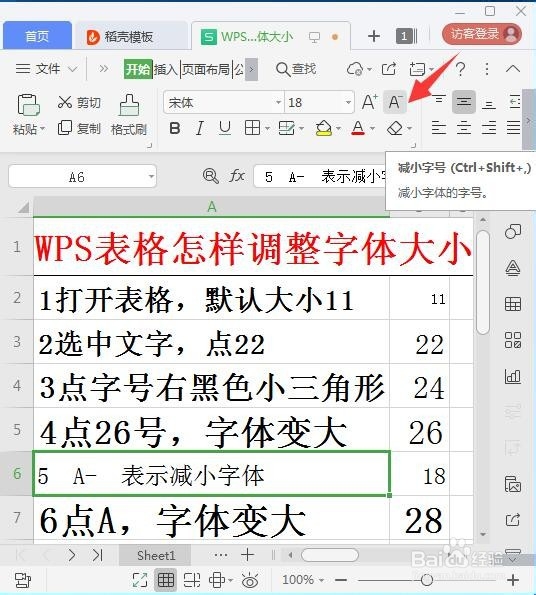Go to next sheet arrow
Screen dimensions: 536x595
point(72,555)
